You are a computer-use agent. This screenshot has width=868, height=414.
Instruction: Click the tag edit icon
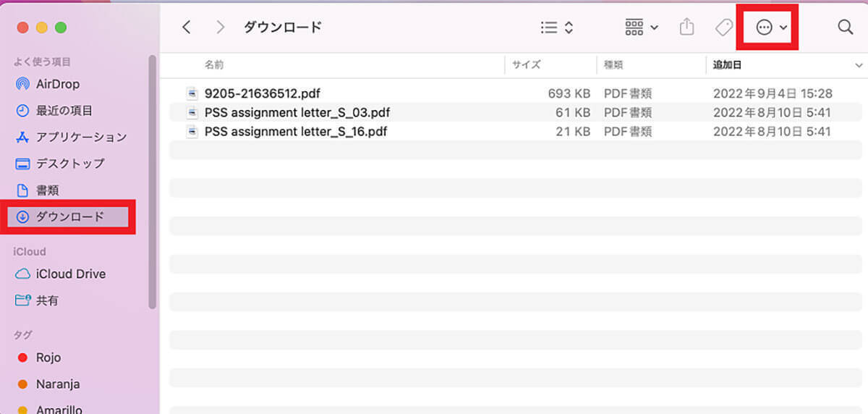click(x=723, y=28)
